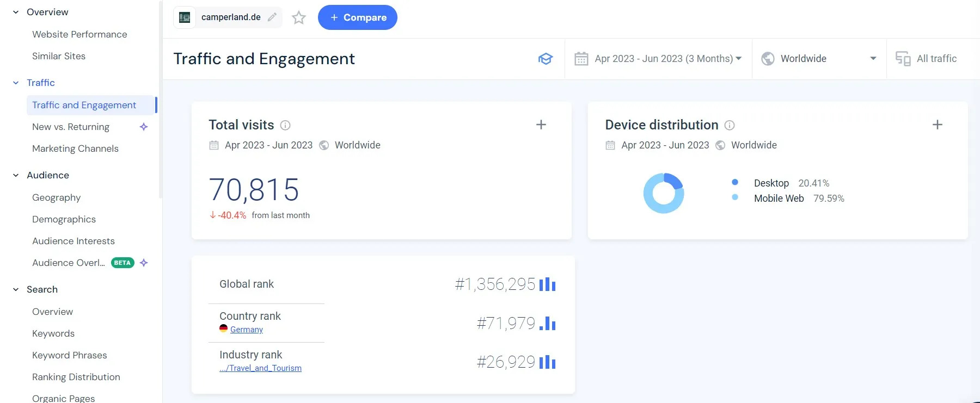
Task: Add Total visits widget with plus icon
Action: 541,125
